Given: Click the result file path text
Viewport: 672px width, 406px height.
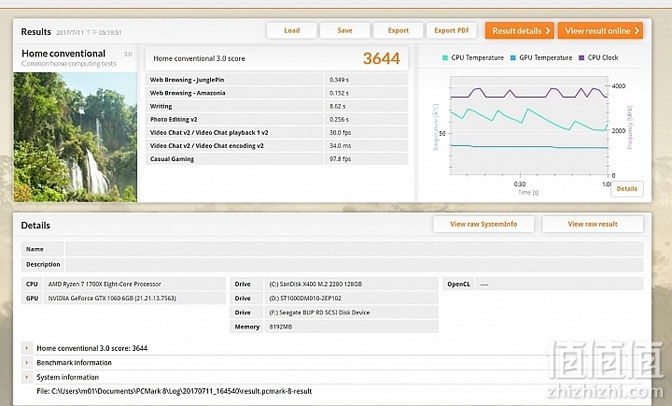Looking at the screenshot, I should click(174, 391).
